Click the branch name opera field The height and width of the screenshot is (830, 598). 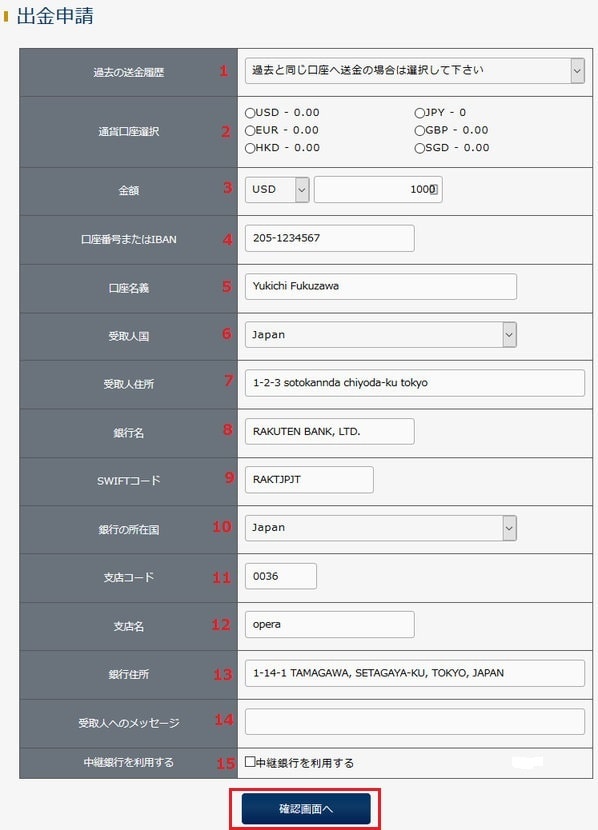[x=329, y=625]
